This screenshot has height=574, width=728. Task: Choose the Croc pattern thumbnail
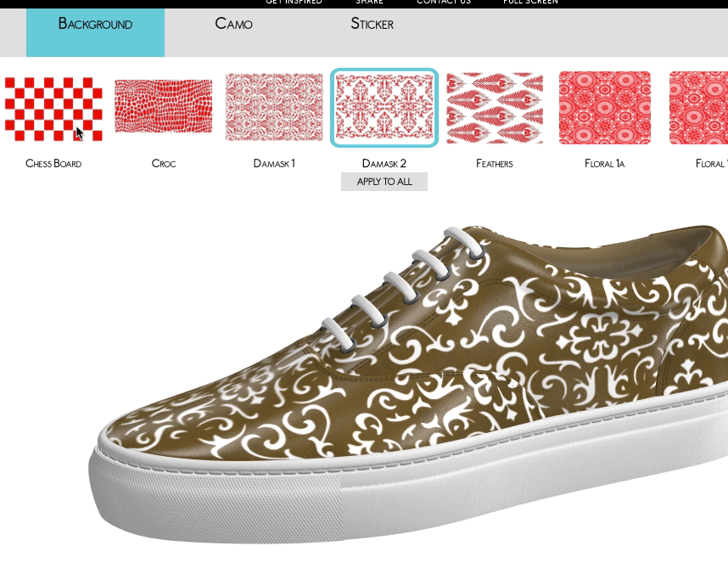[x=164, y=107]
